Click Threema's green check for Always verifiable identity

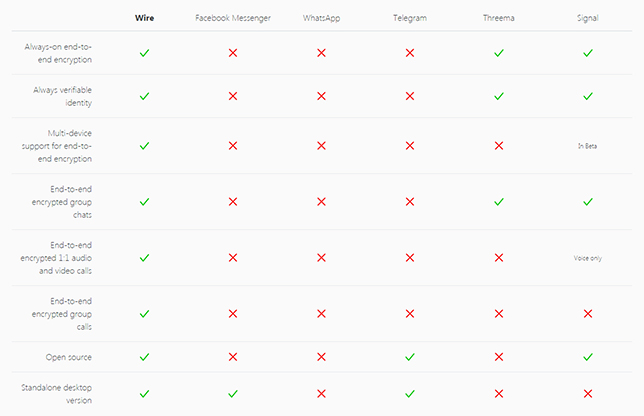tap(499, 96)
